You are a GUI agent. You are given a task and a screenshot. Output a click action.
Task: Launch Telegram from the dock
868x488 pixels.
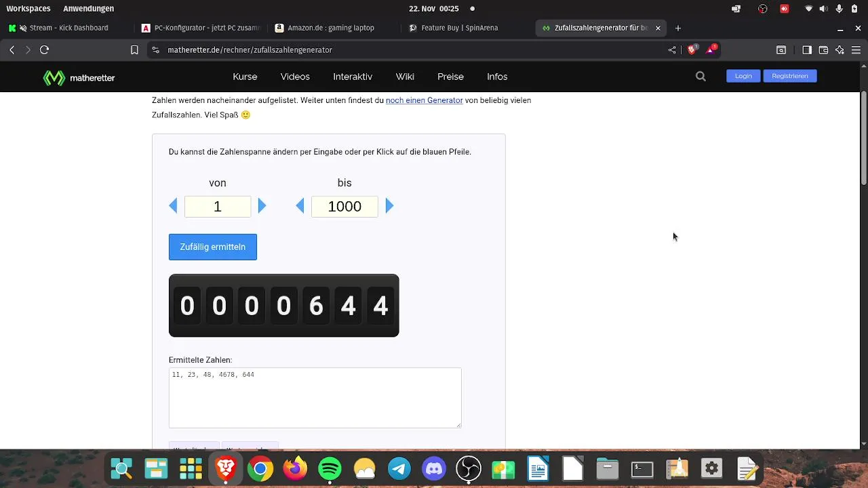pyautogui.click(x=399, y=468)
